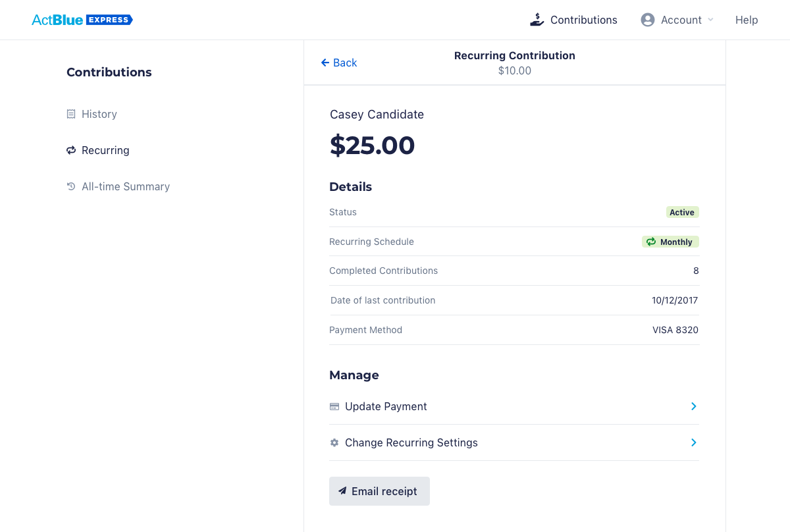Expand the Account dropdown arrow

point(710,20)
